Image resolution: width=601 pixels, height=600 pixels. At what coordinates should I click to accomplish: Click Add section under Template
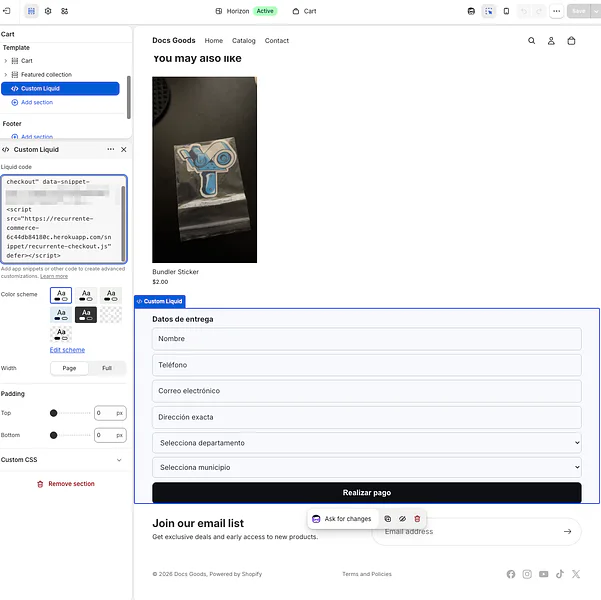click(x=32, y=102)
